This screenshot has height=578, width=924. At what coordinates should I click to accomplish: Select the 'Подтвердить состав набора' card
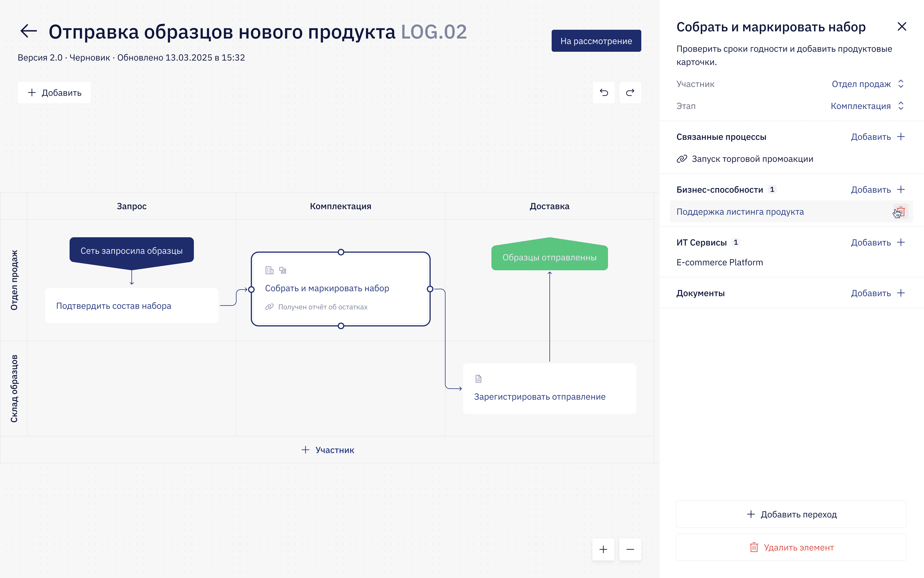tap(132, 306)
